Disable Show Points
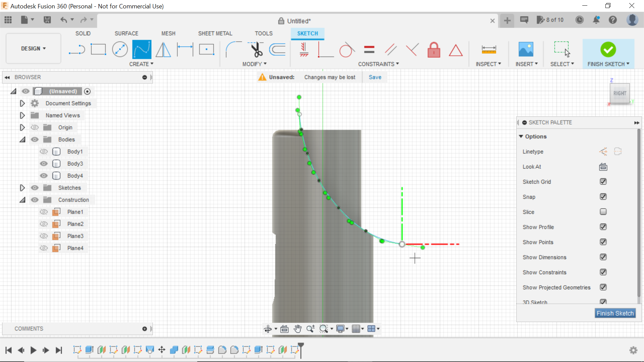 pyautogui.click(x=603, y=242)
